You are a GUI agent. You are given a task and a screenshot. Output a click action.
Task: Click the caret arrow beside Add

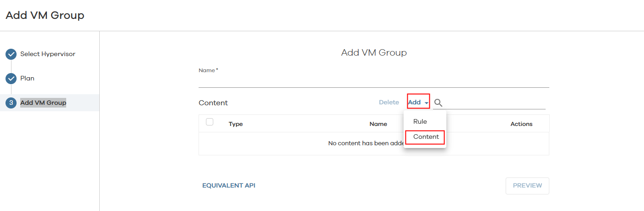coord(427,103)
